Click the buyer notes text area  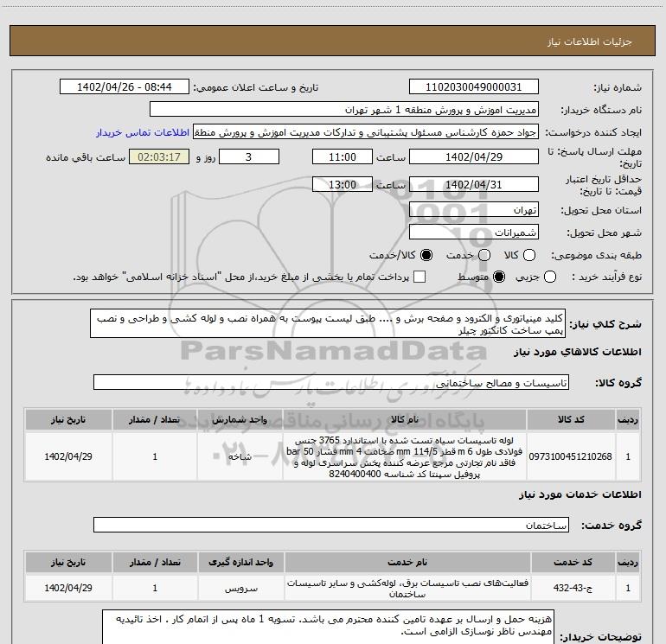(328, 627)
